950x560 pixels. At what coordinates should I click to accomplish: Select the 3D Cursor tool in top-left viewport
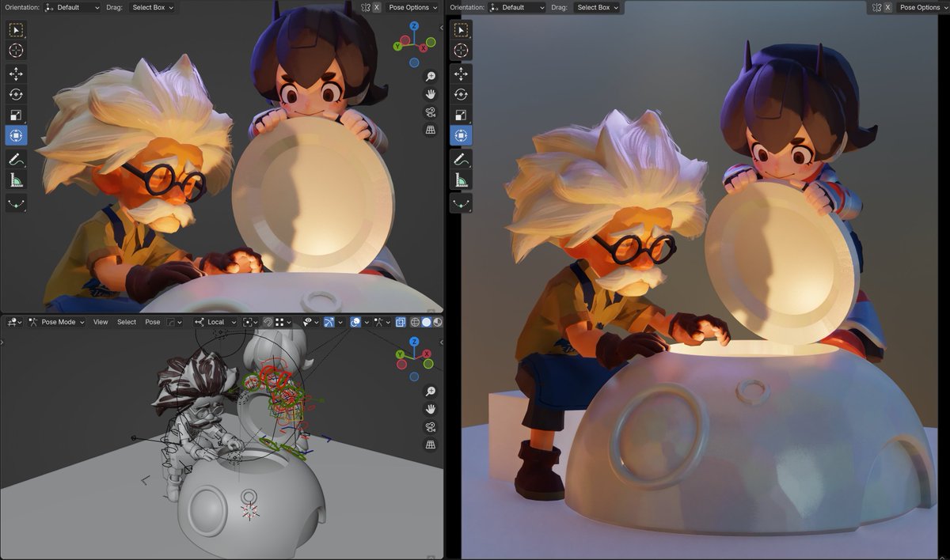click(16, 51)
